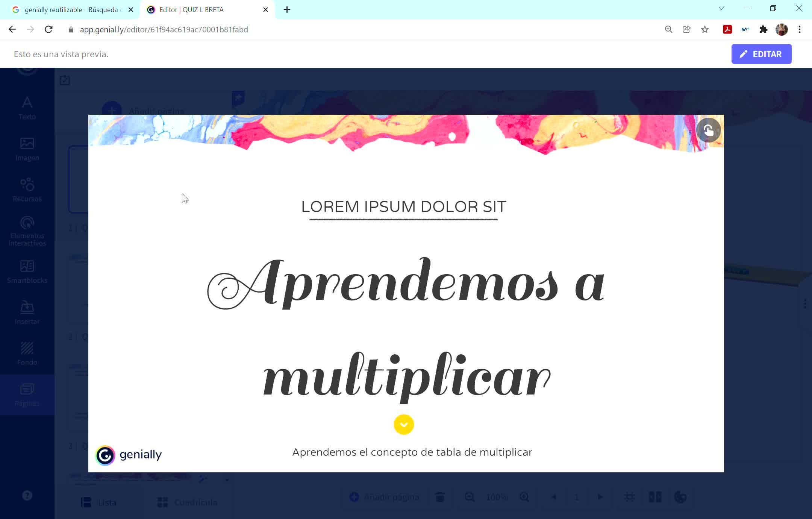This screenshot has width=812, height=519.
Task: Open the Fondo background panel
Action: [27, 354]
